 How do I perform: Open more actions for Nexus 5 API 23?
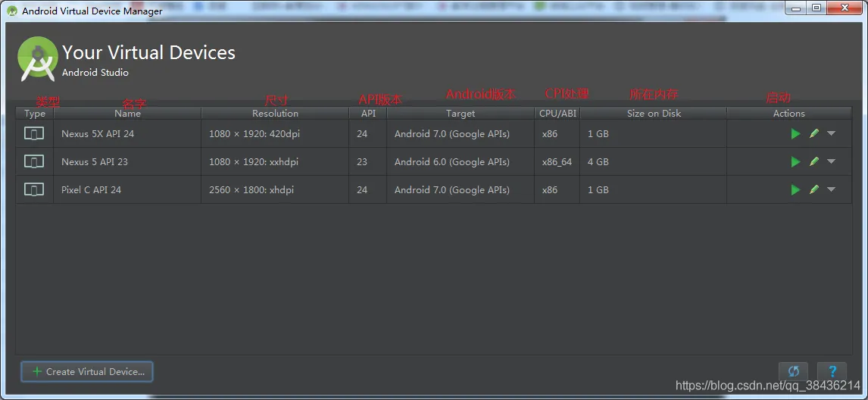(831, 161)
